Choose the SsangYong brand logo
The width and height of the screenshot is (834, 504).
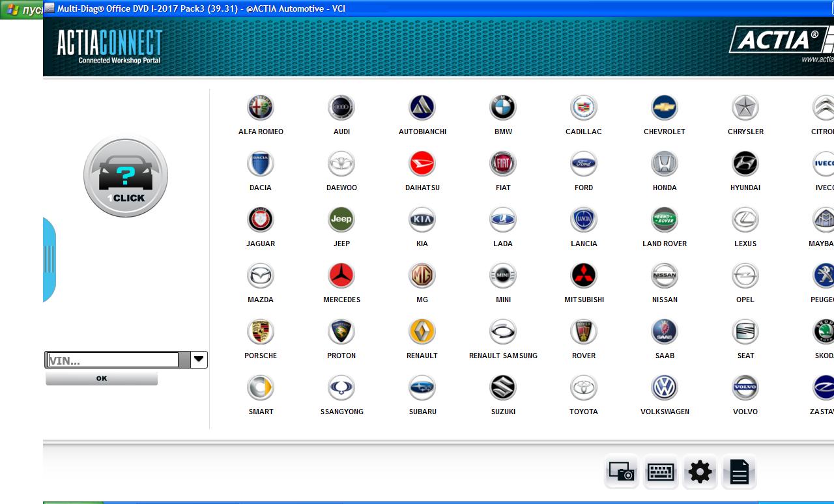(x=341, y=387)
